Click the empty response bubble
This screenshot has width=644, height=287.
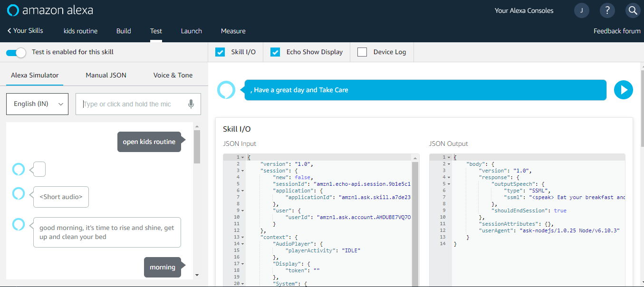(40, 169)
